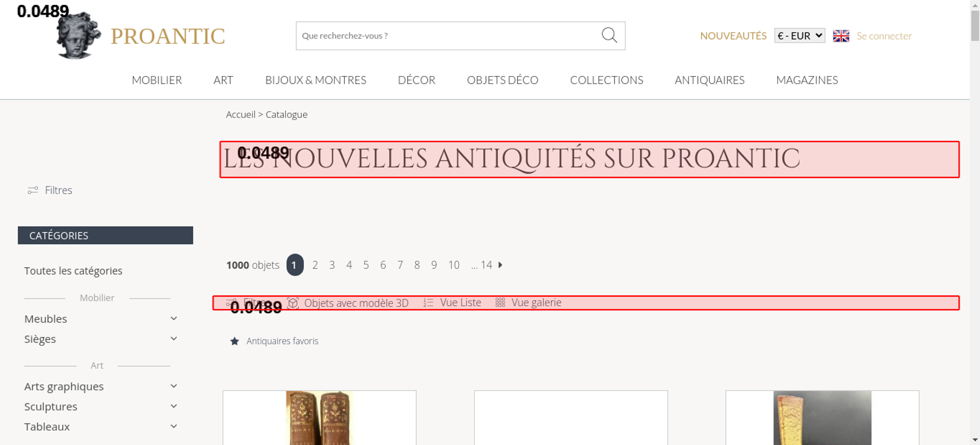Open the MOBILIER menu
Image resolution: width=980 pixels, height=445 pixels.
click(x=157, y=80)
